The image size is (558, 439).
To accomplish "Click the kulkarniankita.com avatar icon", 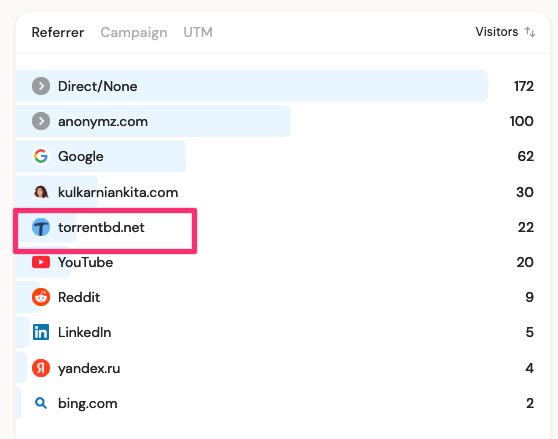I will (41, 192).
